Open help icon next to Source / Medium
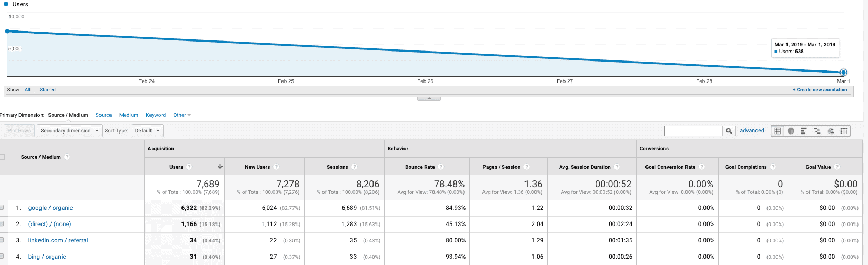Viewport: 868px width, 265px height. coord(67,157)
